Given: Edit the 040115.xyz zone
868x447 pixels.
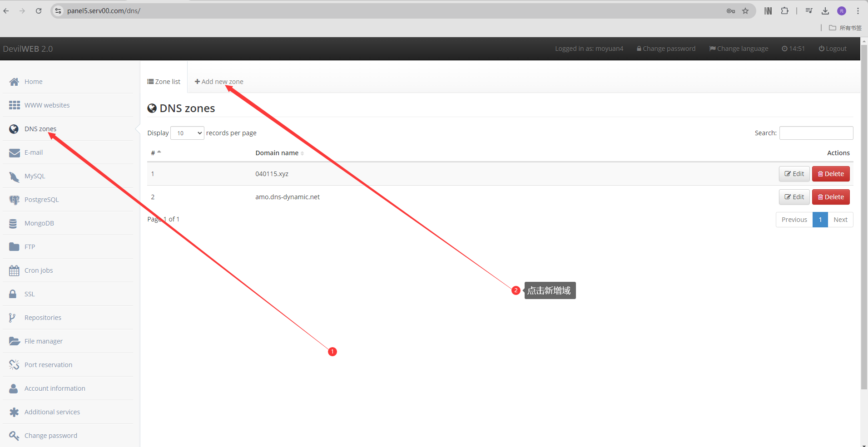Looking at the screenshot, I should click(794, 174).
